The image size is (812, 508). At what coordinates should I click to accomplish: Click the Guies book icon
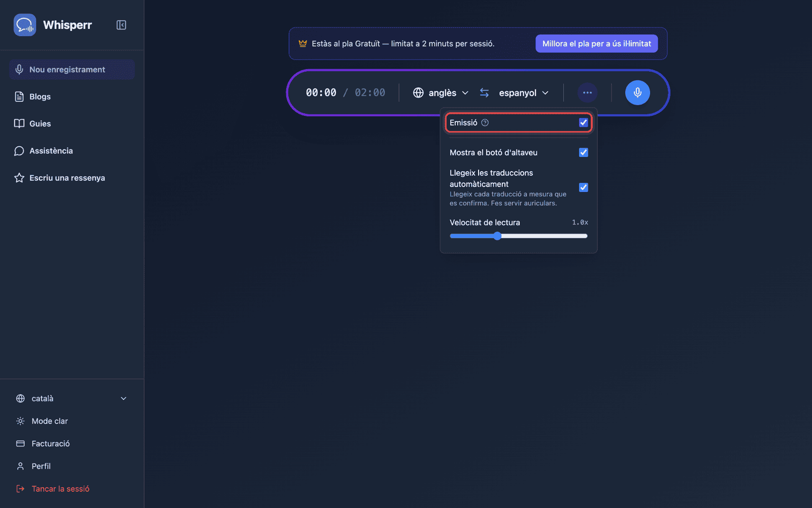pos(19,123)
